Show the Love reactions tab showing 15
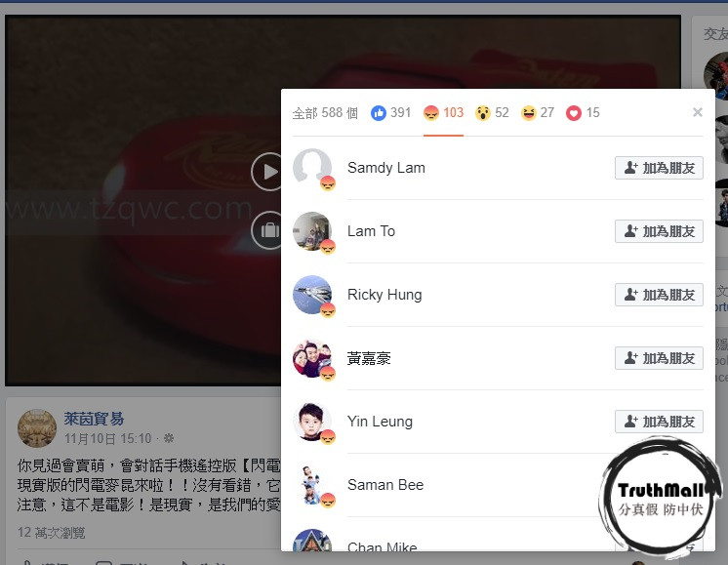728x565 pixels. 583,113
